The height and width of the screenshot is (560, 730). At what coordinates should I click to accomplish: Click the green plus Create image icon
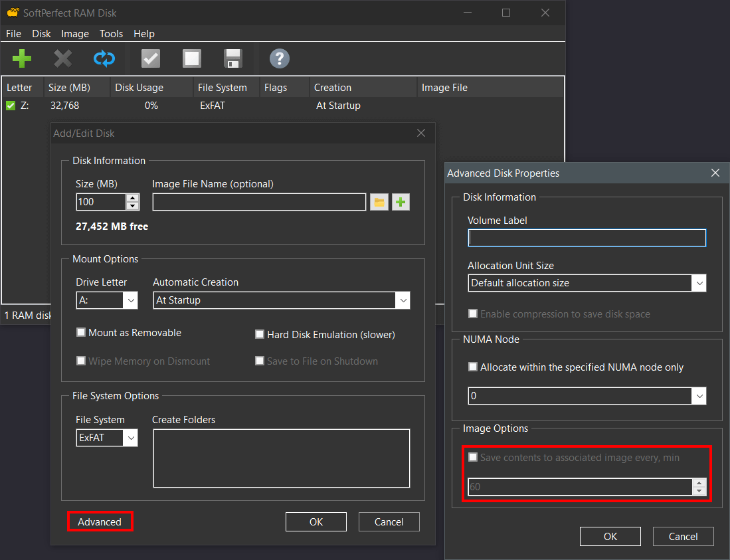click(401, 202)
